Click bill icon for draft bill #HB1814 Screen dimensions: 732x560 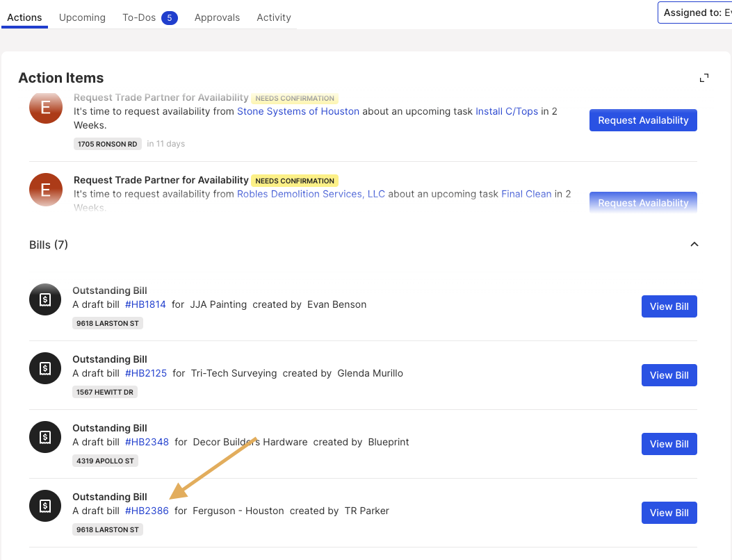point(45,299)
